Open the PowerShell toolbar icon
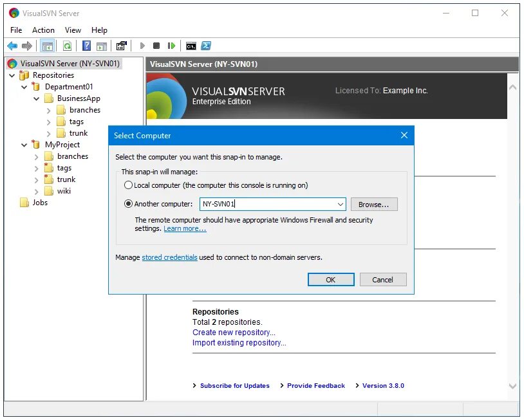Image resolution: width=524 pixels, height=420 pixels. click(x=206, y=46)
